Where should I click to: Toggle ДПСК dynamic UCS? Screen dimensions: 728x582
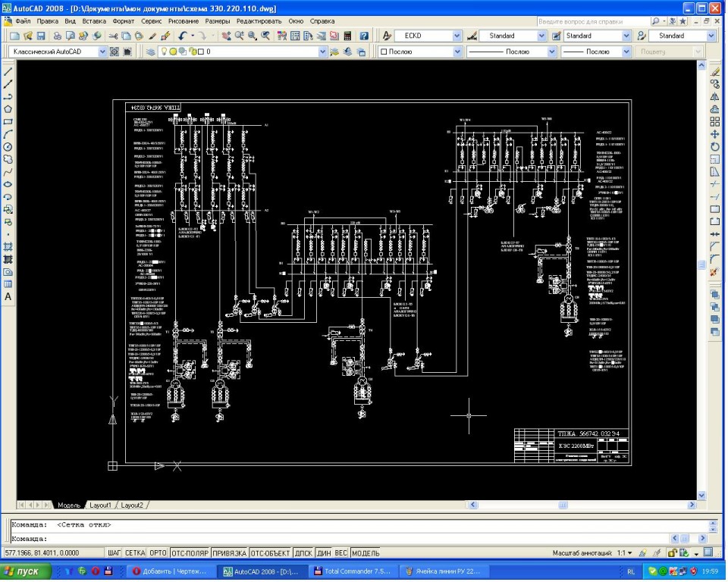click(x=303, y=553)
